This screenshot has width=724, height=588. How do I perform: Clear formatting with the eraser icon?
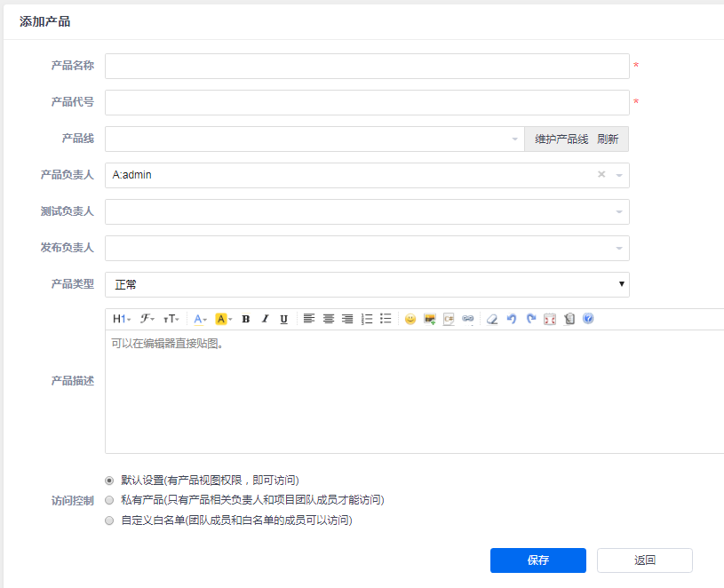point(492,319)
